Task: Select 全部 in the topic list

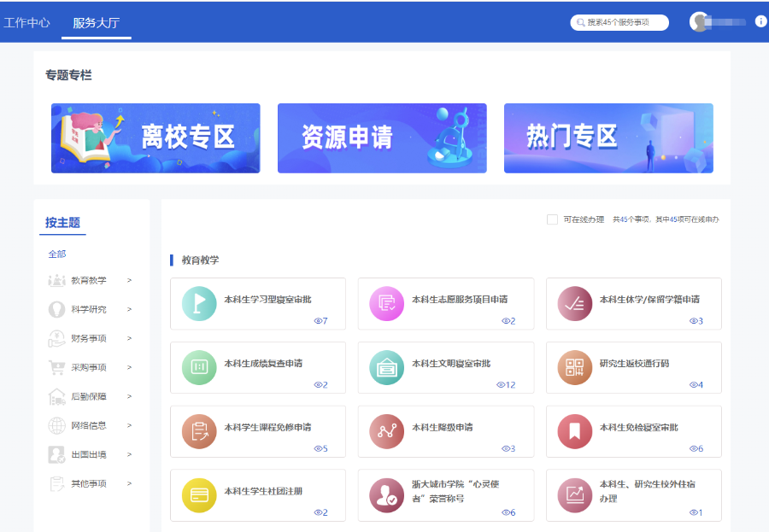Action: point(57,254)
